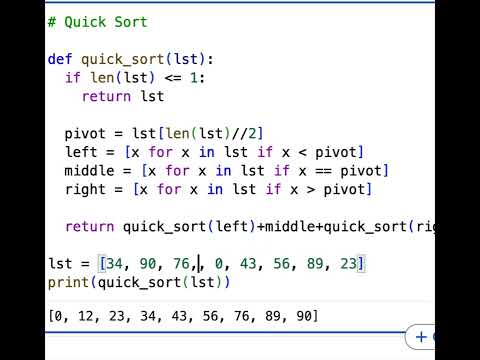The image size is (480, 360).
Task: Click the number 56 in the lst assignment
Action: (282, 264)
